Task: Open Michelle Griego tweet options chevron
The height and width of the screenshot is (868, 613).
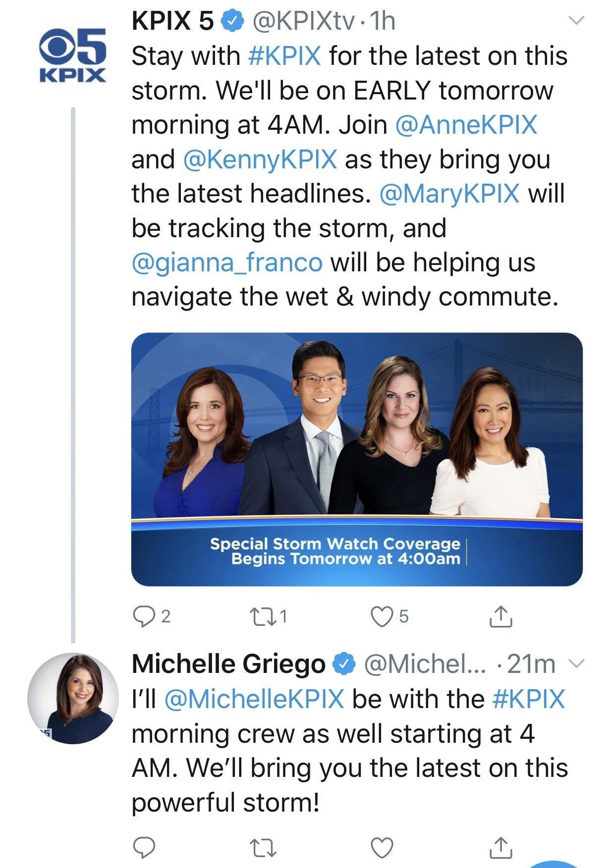Action: [576, 663]
